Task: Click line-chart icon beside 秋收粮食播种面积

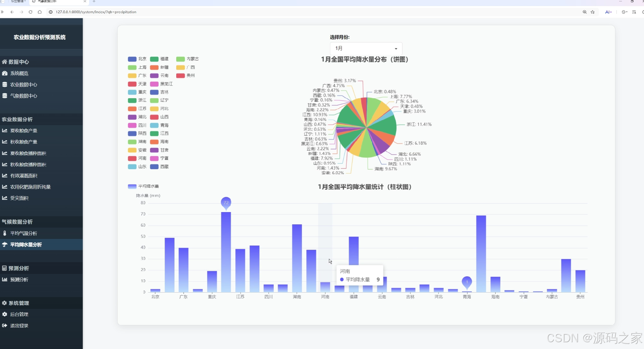Action: click(5, 164)
